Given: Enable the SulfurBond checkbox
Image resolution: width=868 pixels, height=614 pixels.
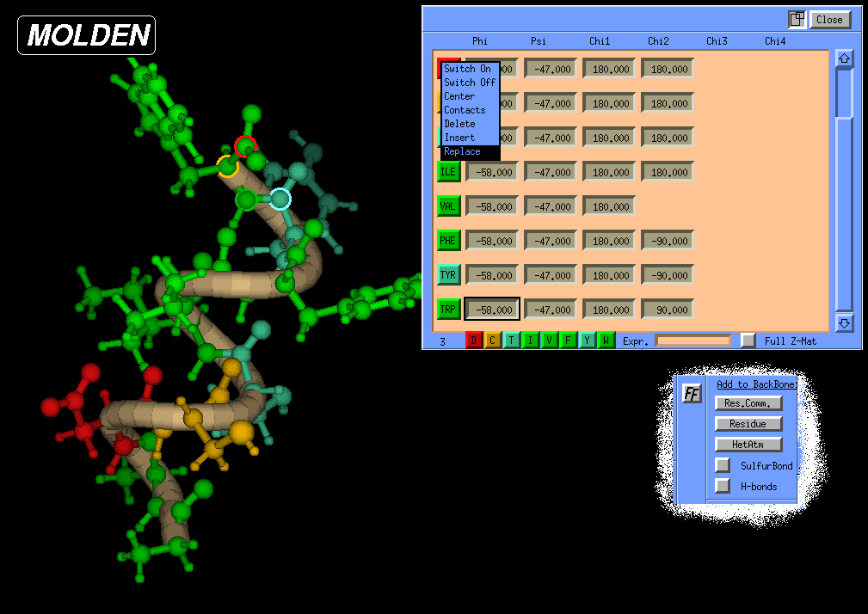Looking at the screenshot, I should point(723,465).
